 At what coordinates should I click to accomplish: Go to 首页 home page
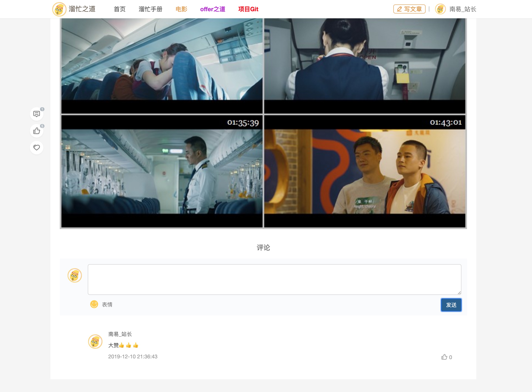pos(120,9)
